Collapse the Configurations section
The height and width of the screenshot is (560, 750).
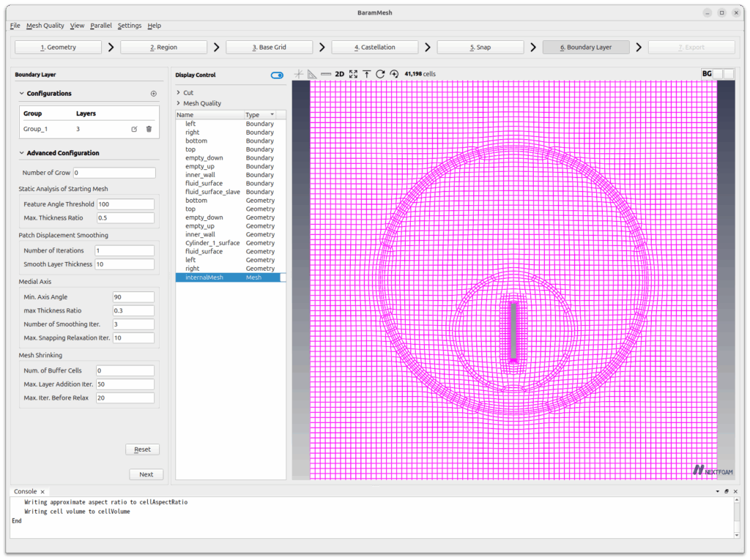point(21,93)
